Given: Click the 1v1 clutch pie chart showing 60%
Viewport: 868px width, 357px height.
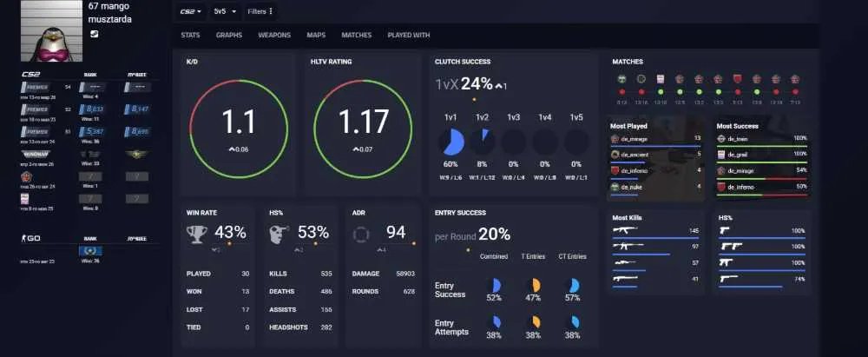Looking at the screenshot, I should 451,142.
